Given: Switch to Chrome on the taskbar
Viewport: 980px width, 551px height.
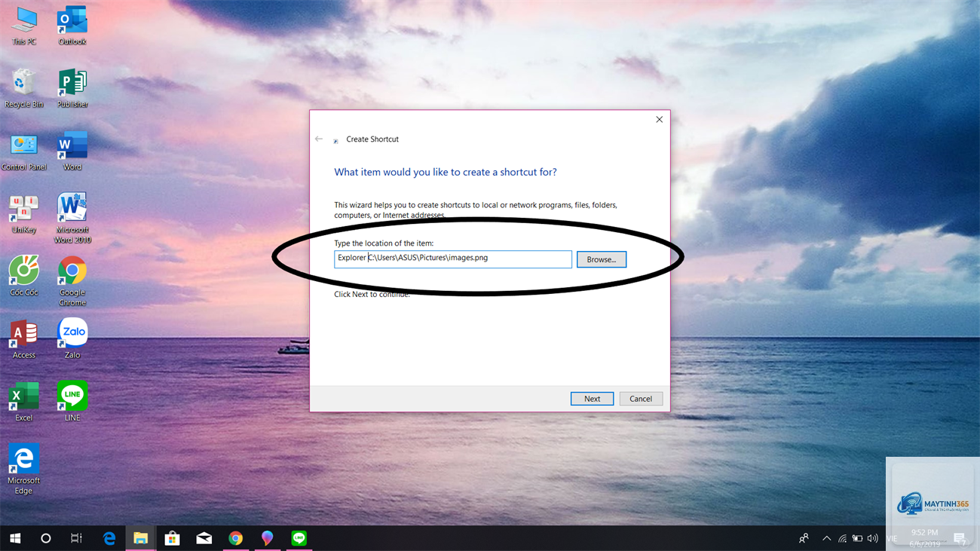Looking at the screenshot, I should pyautogui.click(x=236, y=538).
